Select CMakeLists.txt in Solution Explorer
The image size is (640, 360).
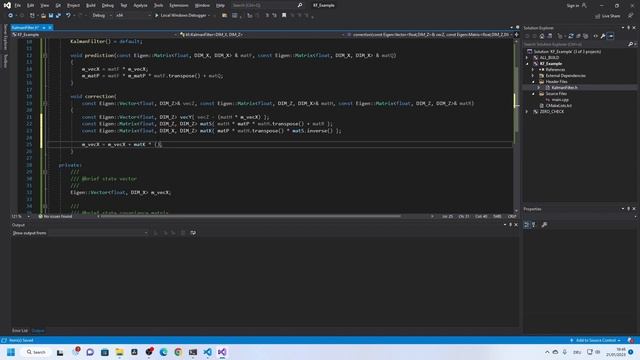point(558,105)
